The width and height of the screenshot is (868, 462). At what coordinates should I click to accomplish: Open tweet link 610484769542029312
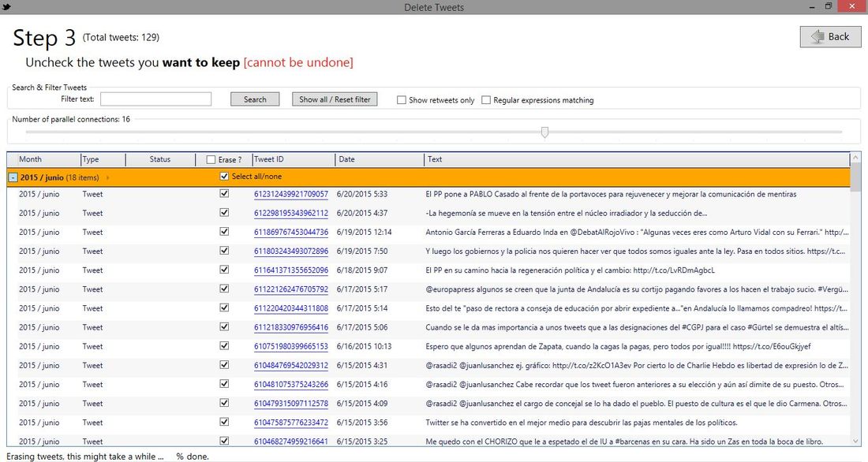pos(291,366)
